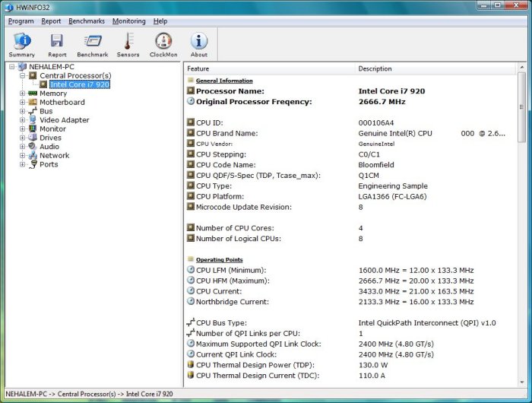The height and width of the screenshot is (403, 532).
Task: Collapse the Central Processor(s) node
Action: [22, 75]
